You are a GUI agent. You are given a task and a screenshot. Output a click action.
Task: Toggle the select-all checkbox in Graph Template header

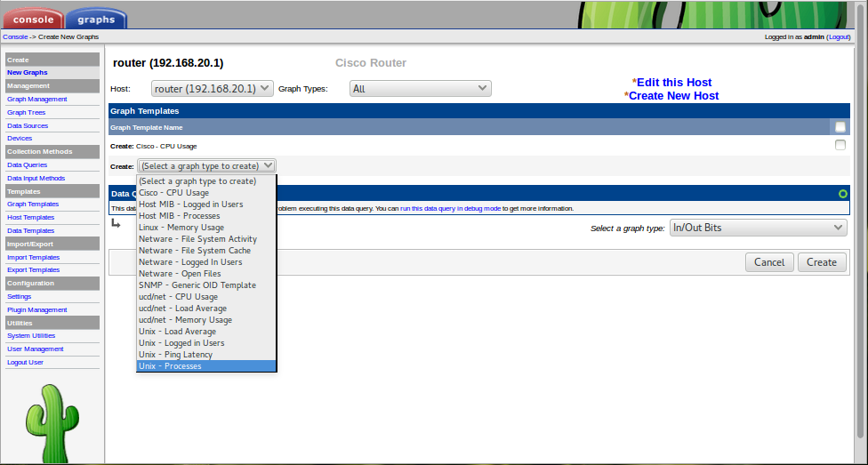click(840, 127)
